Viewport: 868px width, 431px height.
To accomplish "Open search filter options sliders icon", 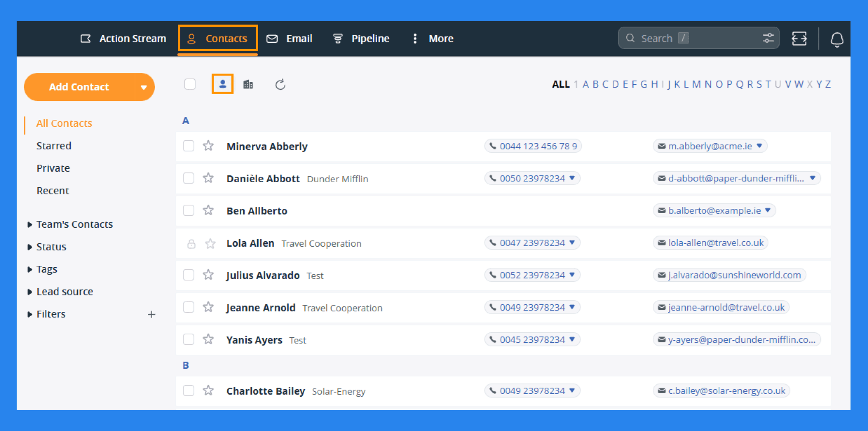I will click(768, 38).
